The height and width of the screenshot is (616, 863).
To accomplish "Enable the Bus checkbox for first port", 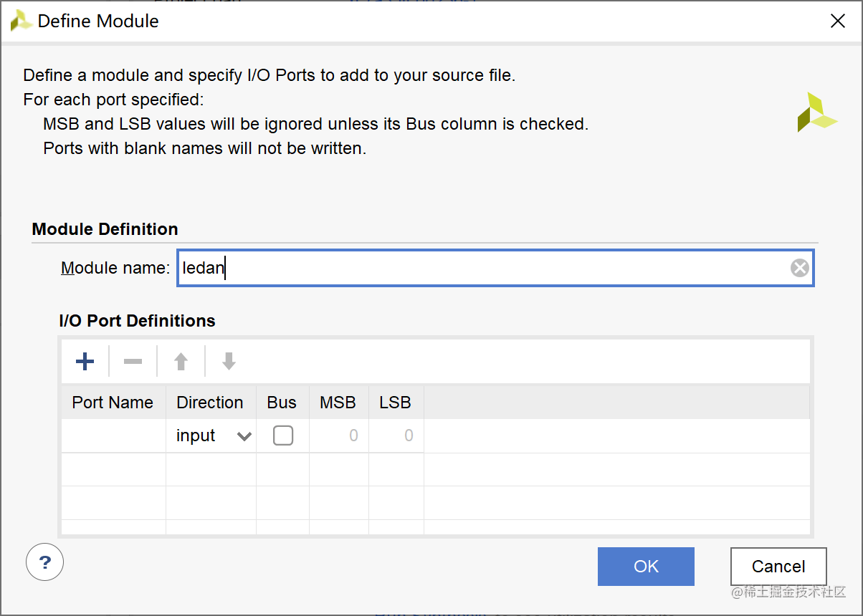I will point(283,435).
